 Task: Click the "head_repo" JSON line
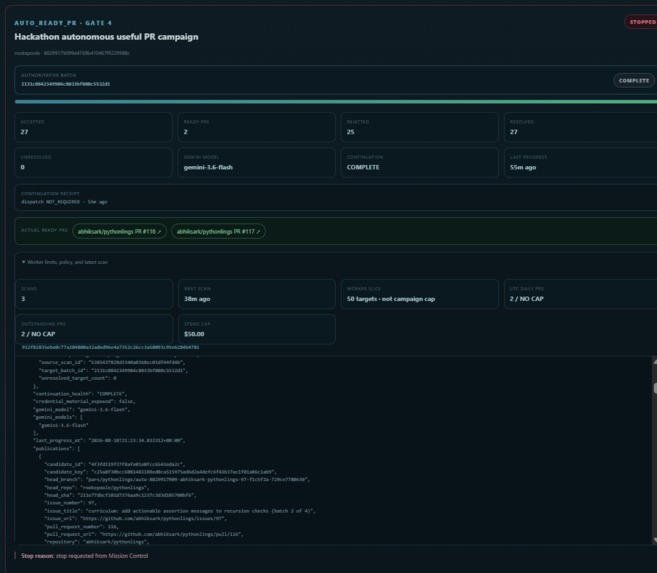pyautogui.click(x=97, y=488)
